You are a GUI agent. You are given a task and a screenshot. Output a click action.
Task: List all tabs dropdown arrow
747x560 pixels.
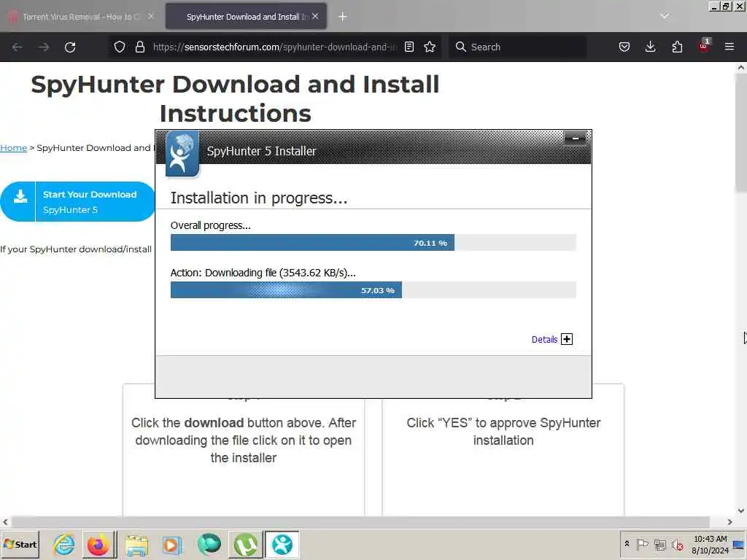[x=665, y=16]
